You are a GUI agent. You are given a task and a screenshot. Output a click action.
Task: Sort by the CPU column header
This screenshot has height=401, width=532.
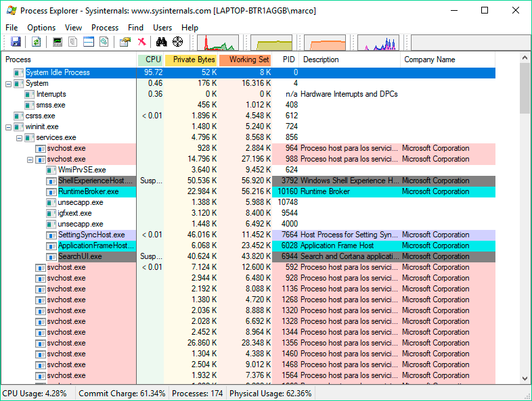tap(150, 60)
